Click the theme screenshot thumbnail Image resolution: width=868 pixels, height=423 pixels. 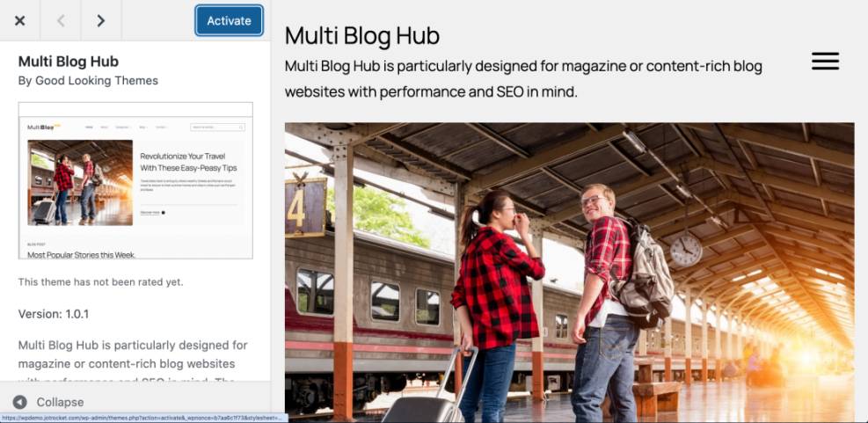click(135, 180)
